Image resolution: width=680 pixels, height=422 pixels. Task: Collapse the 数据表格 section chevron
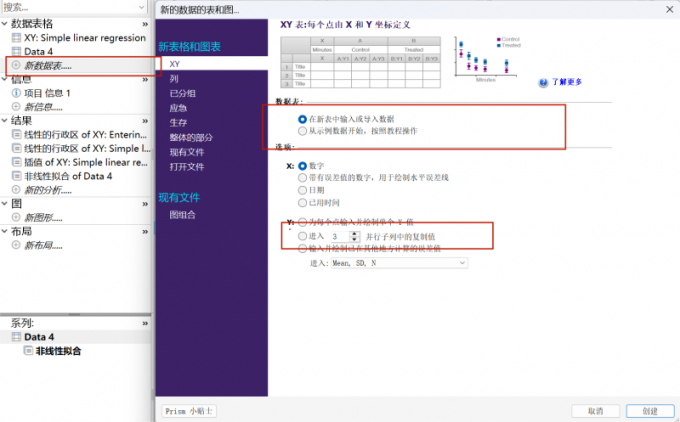pos(4,24)
